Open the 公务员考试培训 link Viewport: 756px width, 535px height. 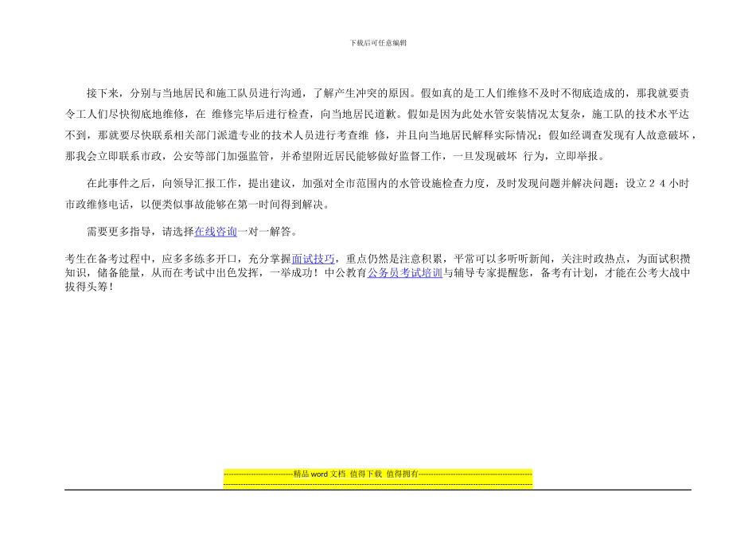click(x=405, y=273)
